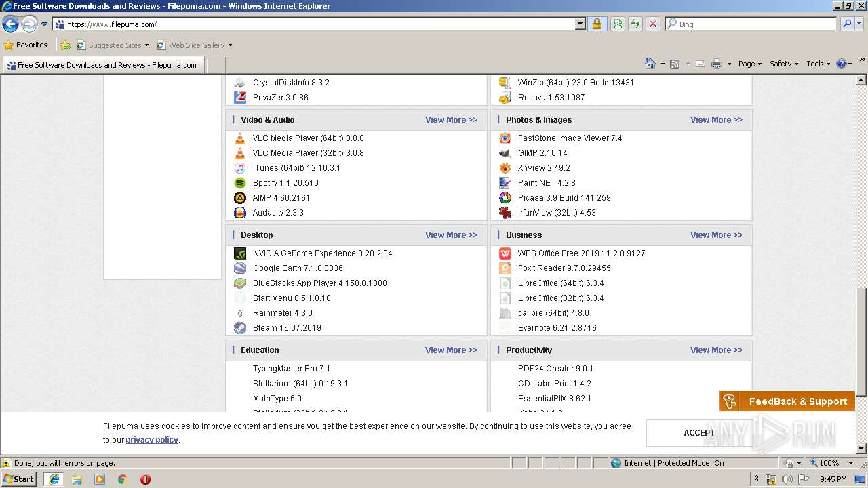
Task: Open a new blank tab
Action: click(216, 65)
